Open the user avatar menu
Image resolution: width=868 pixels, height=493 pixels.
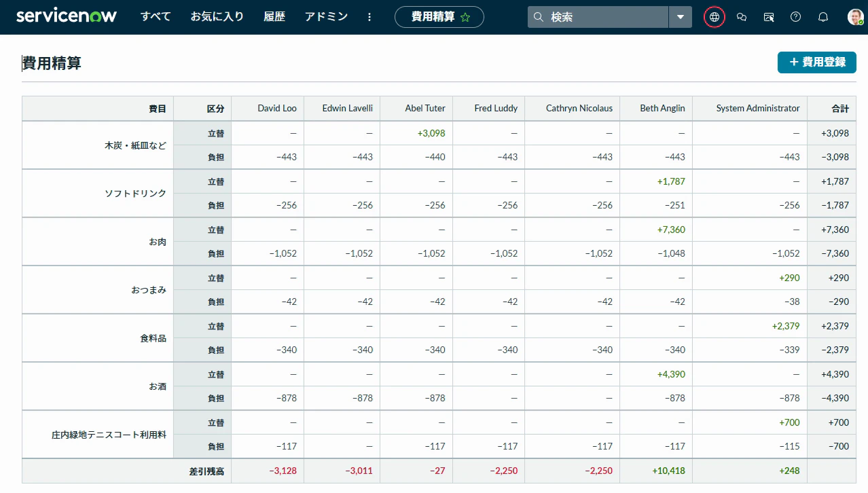855,17
